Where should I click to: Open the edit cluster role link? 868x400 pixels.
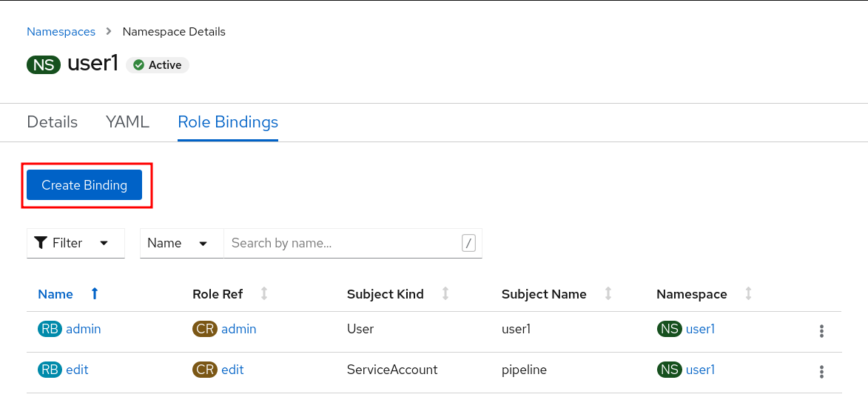[x=232, y=370]
